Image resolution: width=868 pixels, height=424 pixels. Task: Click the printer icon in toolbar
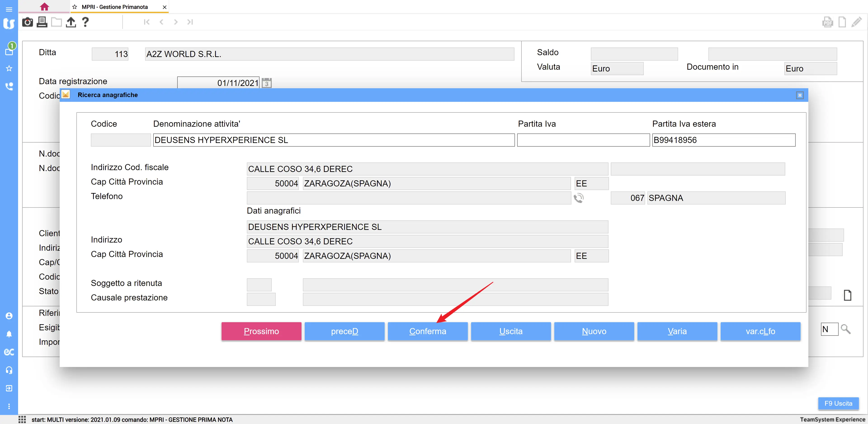coord(42,22)
